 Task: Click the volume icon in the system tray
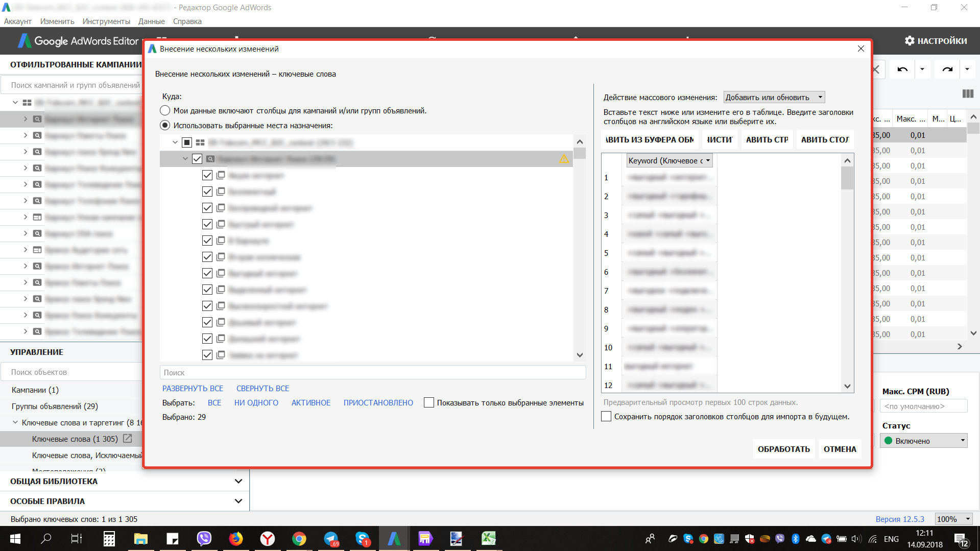[856, 539]
